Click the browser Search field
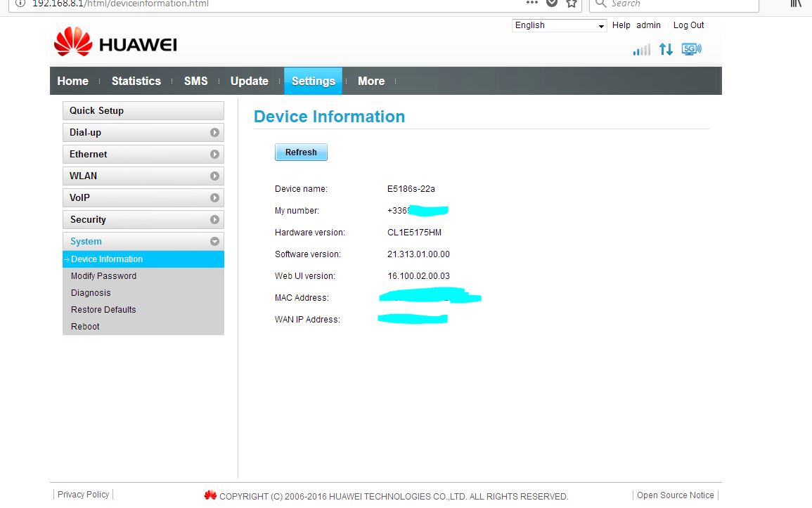The image size is (812, 508). (674, 4)
